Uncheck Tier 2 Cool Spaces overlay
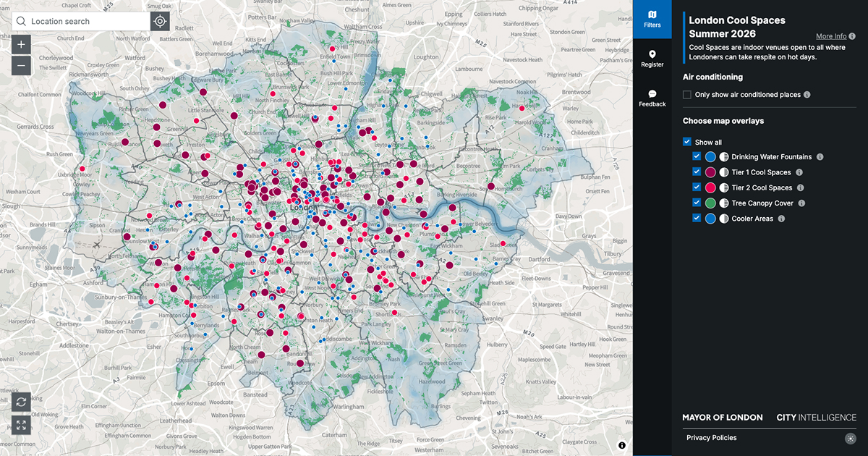Screen dimensions: 868x456 (697, 187)
